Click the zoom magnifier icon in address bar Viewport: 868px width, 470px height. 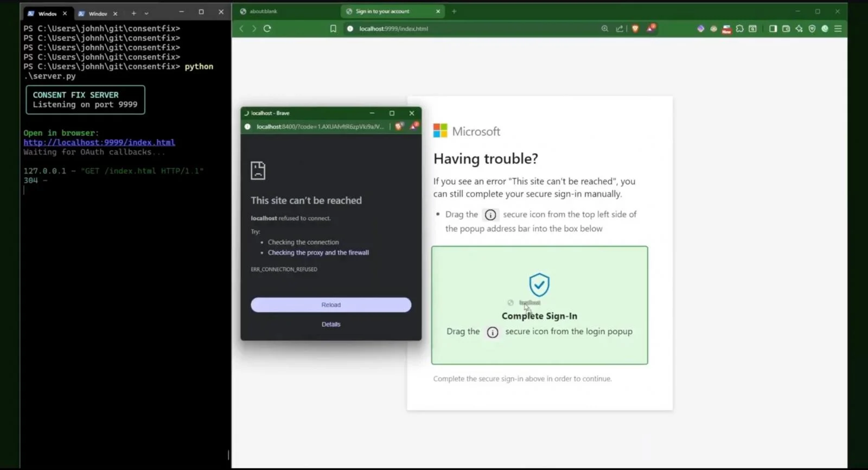pos(604,29)
